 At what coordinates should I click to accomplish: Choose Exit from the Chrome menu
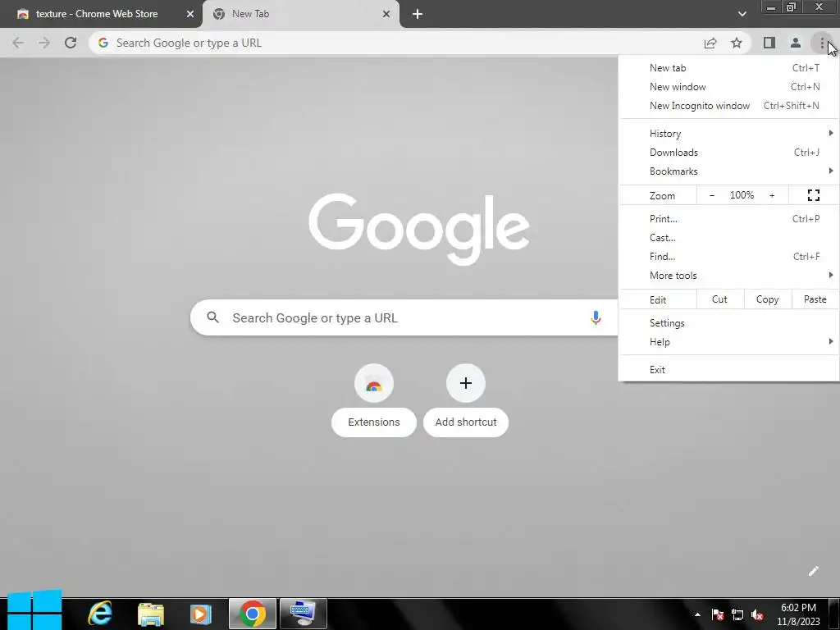(728, 370)
